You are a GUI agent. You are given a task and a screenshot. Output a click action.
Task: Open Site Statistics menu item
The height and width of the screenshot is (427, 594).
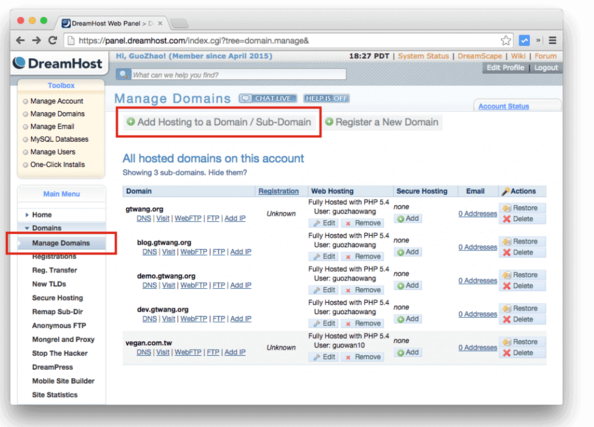[55, 395]
